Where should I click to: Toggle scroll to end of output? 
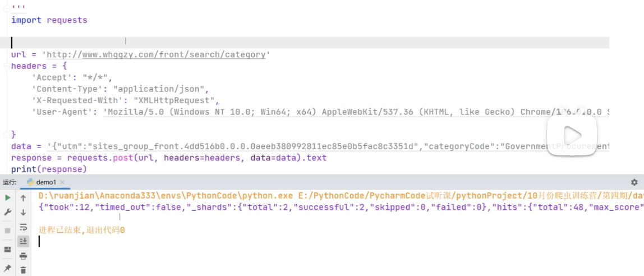23,241
